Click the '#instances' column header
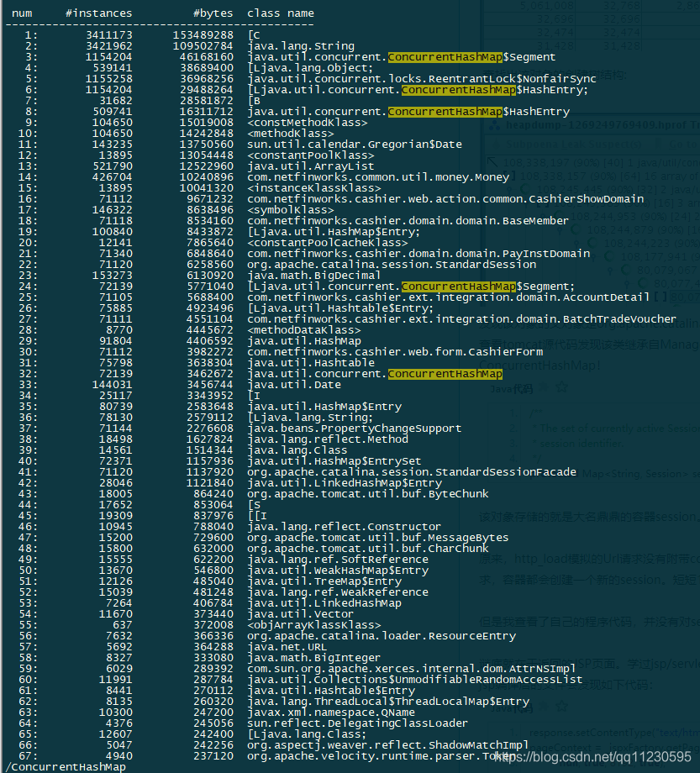The width and height of the screenshot is (700, 773). point(98,13)
